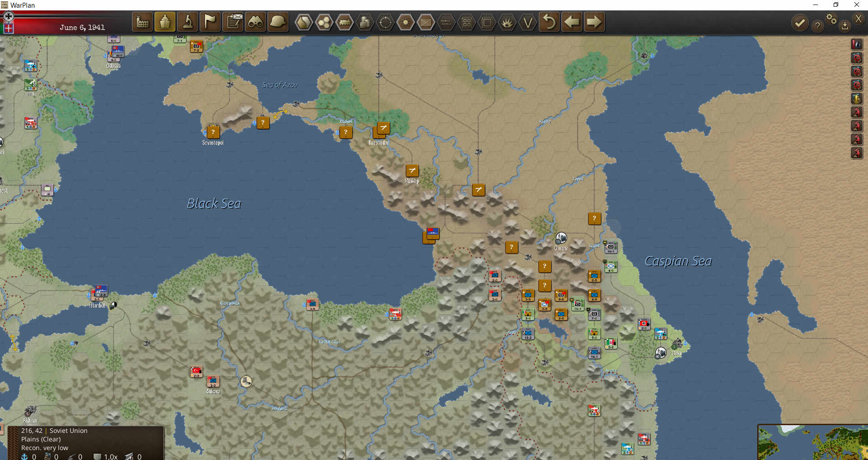
Task: Click the Akhisar city label
Action: click(x=31, y=421)
